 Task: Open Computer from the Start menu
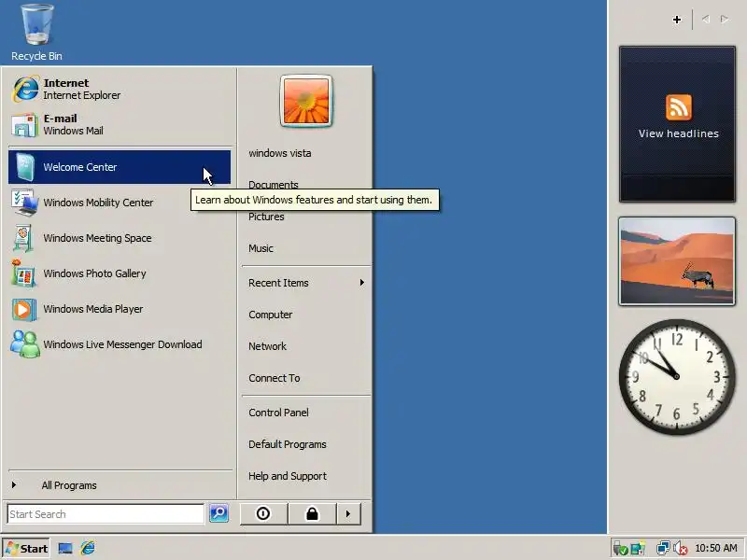pos(270,315)
